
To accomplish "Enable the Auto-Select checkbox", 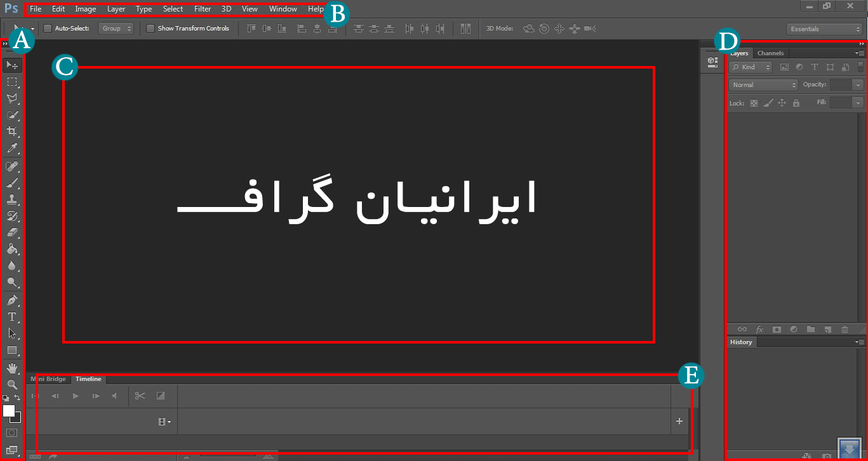I will [x=48, y=29].
